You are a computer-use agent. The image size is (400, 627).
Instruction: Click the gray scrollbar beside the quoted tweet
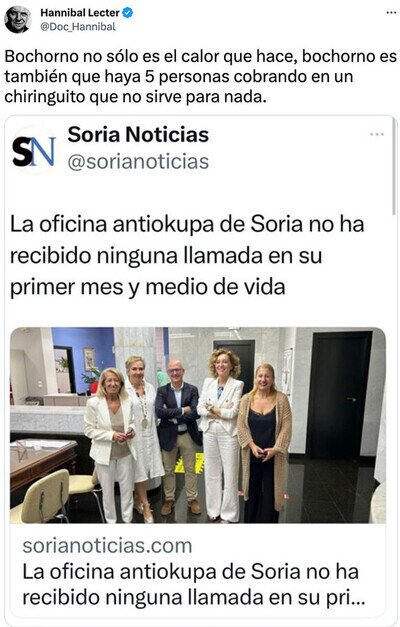tap(394, 168)
